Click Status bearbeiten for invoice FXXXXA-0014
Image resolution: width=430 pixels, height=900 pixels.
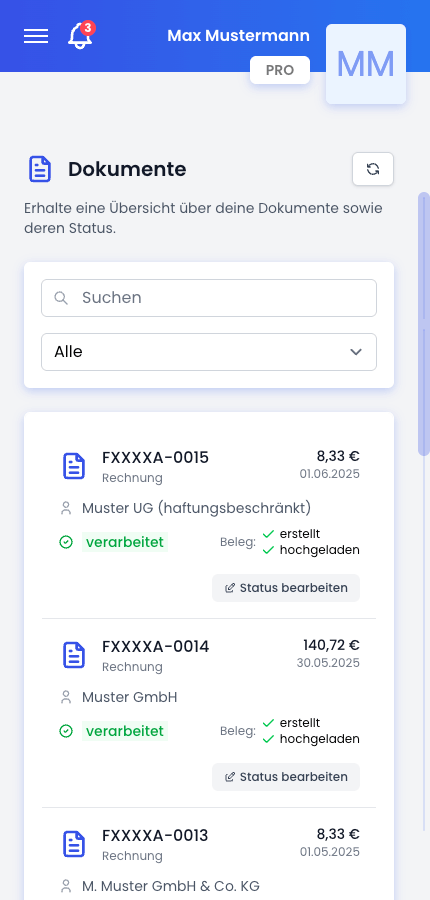286,777
